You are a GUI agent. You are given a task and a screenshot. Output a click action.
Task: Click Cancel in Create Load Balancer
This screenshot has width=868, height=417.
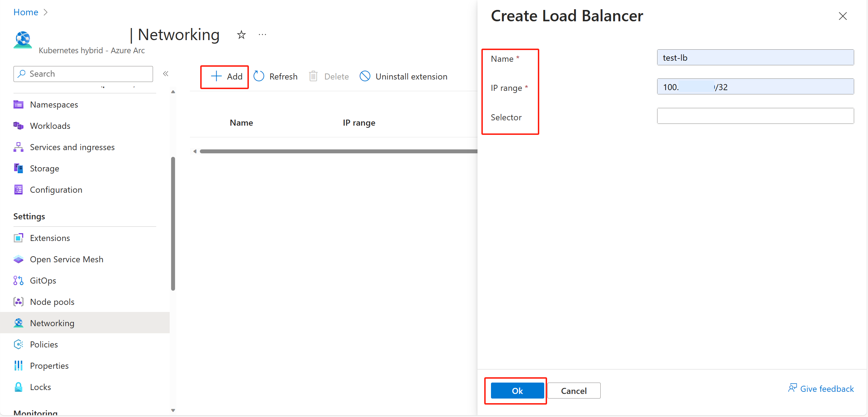pos(574,391)
